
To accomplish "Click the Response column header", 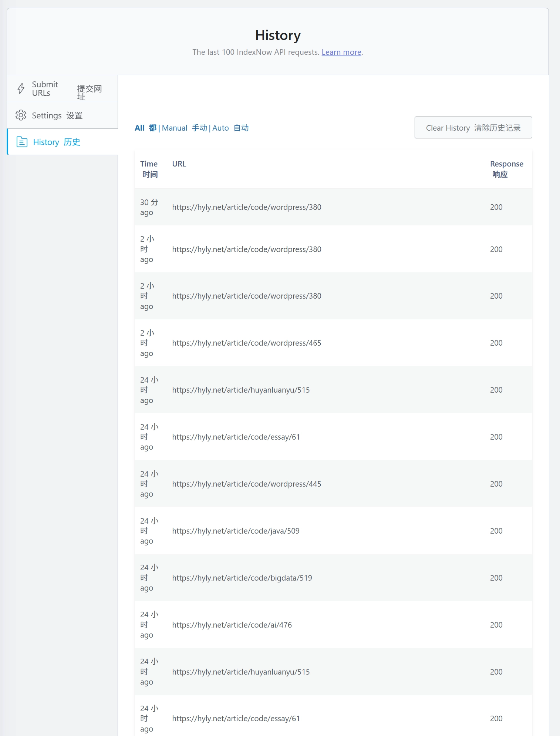I will 506,169.
